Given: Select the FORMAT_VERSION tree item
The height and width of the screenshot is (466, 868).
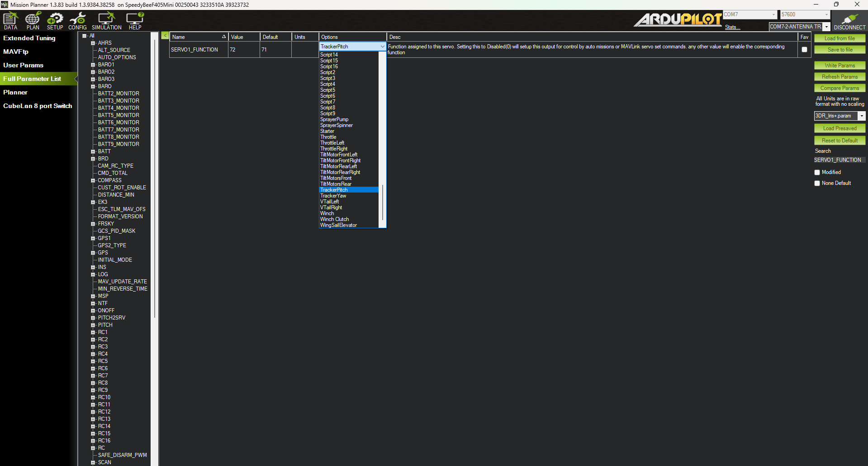Looking at the screenshot, I should [120, 217].
